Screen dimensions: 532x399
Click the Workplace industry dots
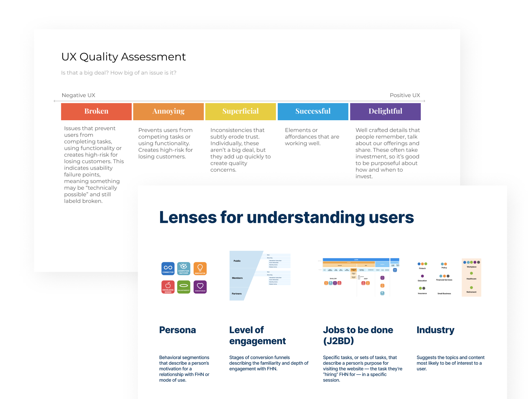[471, 262]
